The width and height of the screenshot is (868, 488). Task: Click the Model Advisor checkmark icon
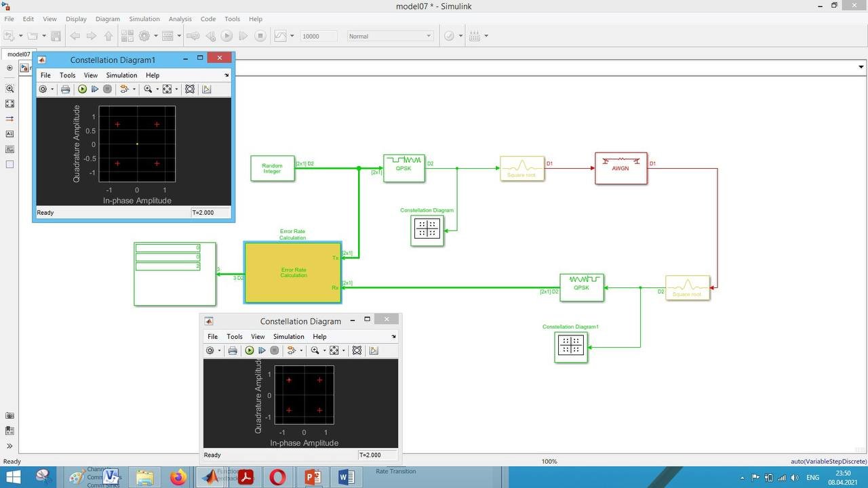(449, 36)
